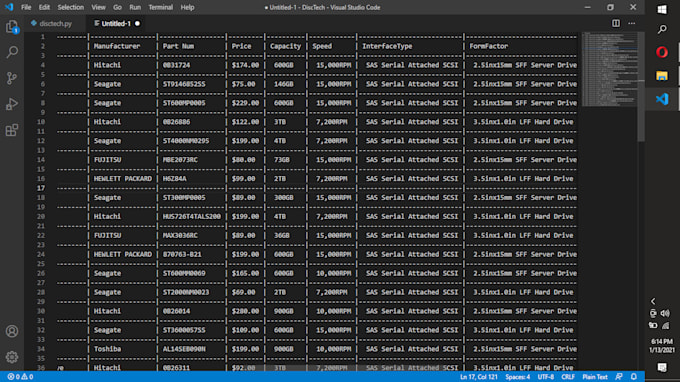Viewport: 680px width, 382px height.
Task: Open the File menu
Action: (26, 7)
